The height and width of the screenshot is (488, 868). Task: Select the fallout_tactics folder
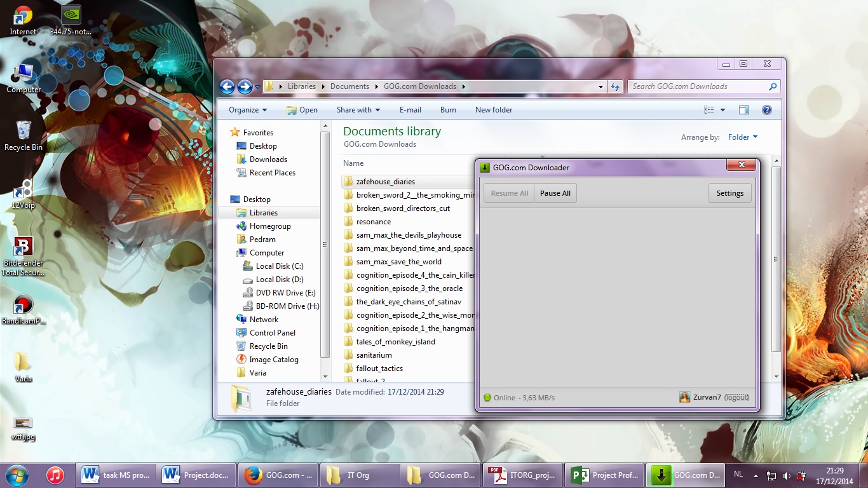click(379, 369)
